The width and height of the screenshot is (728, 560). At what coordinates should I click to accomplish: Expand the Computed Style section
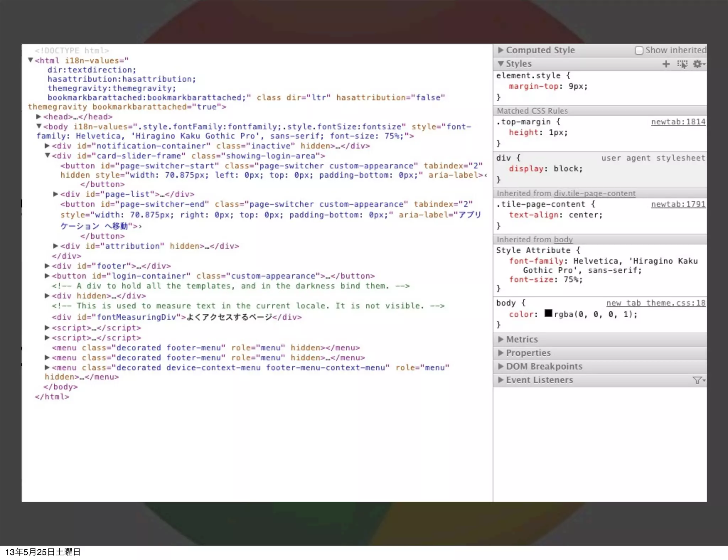[x=501, y=50]
